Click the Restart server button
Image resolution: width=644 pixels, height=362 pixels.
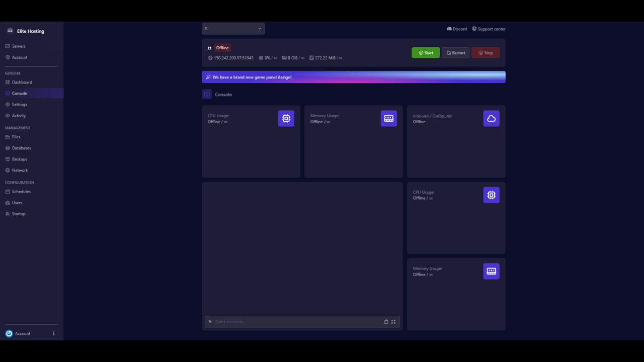pyautogui.click(x=455, y=53)
